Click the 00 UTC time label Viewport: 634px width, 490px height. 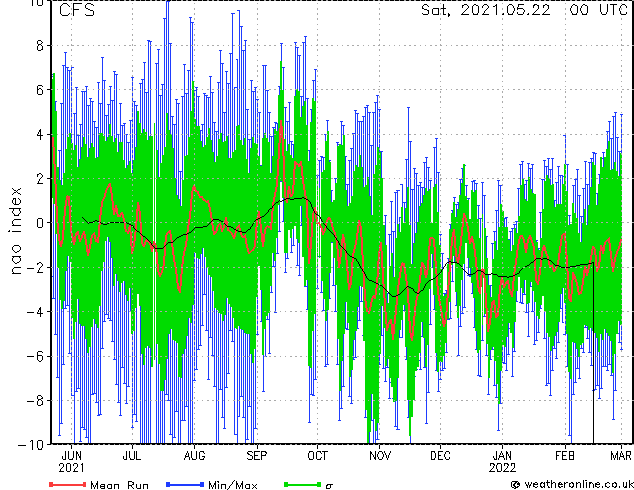[x=598, y=10]
